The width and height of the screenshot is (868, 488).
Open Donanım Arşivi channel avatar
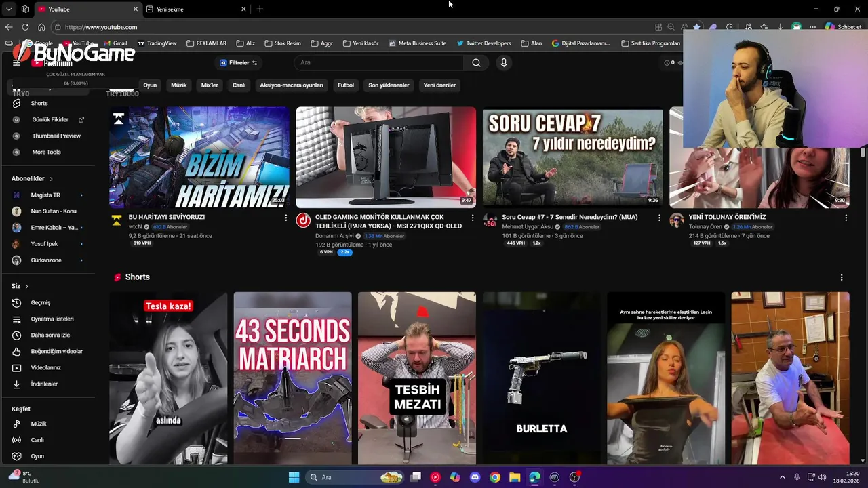coord(303,220)
